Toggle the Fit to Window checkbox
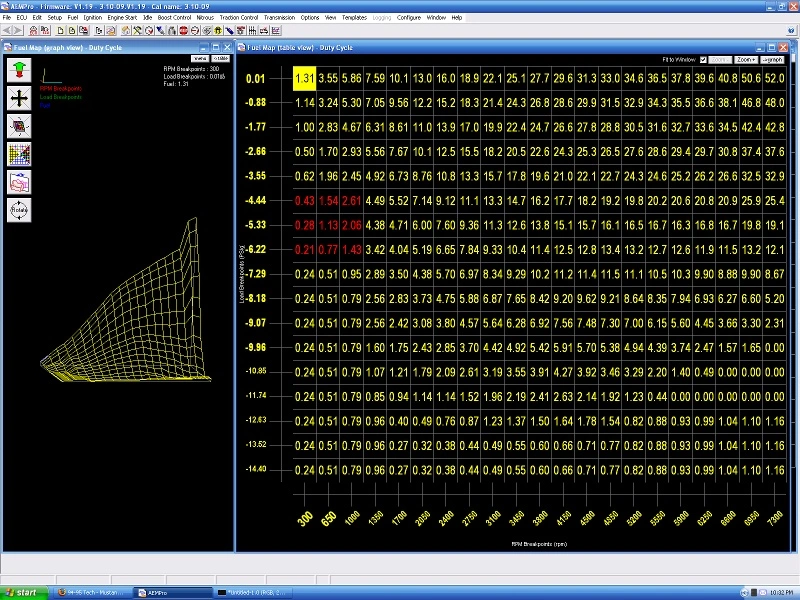The image size is (800, 600). pos(703,60)
